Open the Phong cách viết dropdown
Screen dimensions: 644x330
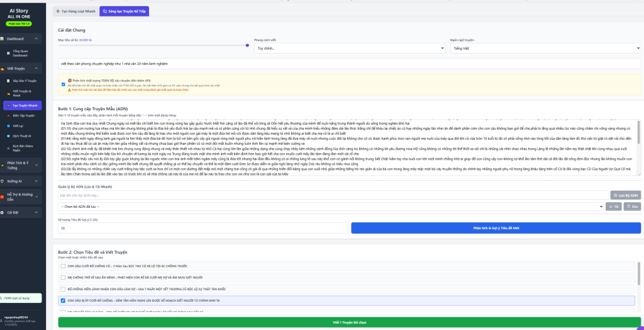[x=349, y=48]
